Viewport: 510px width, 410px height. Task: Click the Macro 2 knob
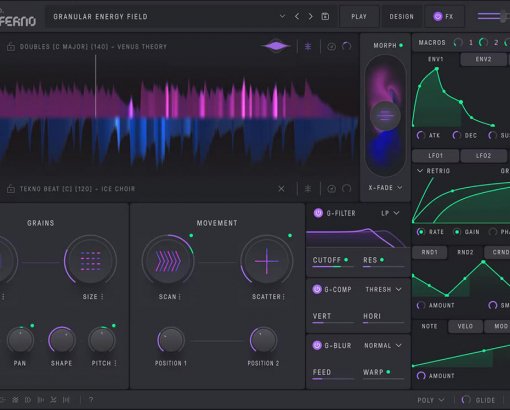(x=483, y=42)
